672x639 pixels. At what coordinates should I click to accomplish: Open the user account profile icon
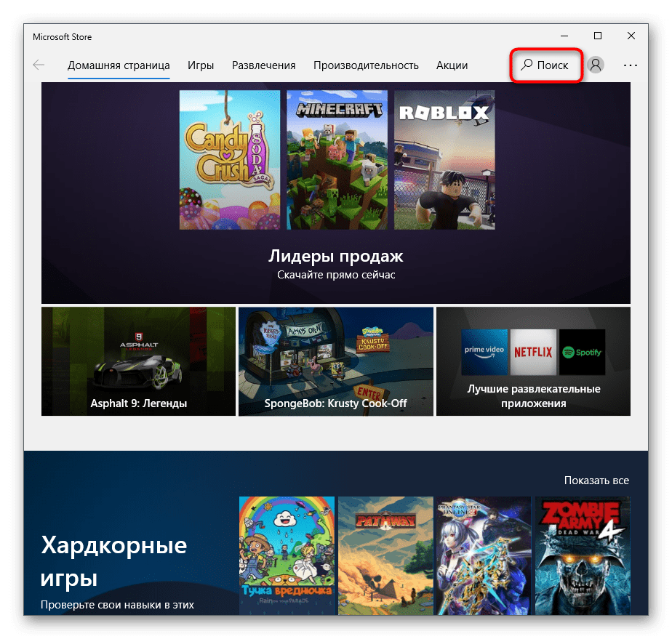[x=596, y=65]
